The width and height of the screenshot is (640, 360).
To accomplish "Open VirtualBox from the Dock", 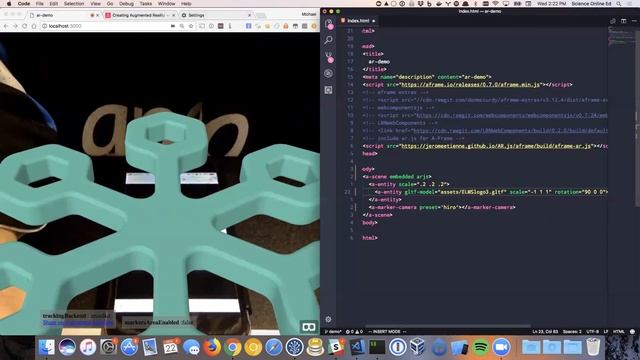I will click(x=419, y=347).
